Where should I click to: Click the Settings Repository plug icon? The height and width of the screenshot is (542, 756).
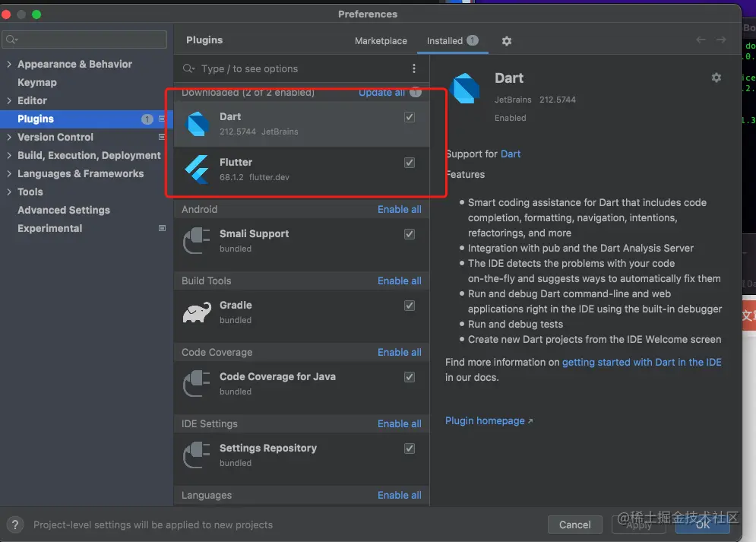[x=197, y=455]
